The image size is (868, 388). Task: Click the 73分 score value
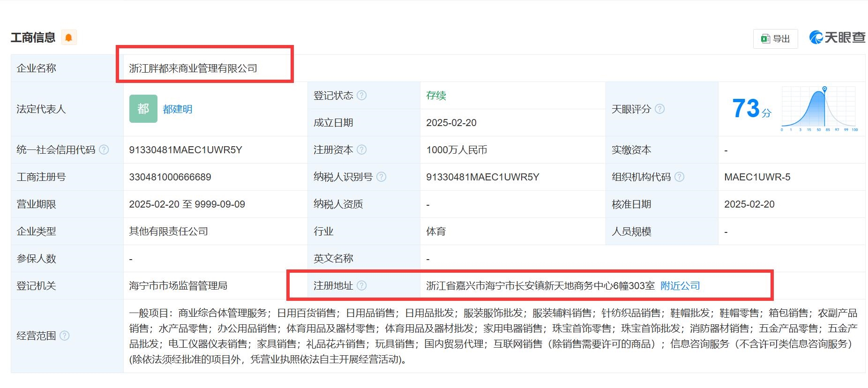click(751, 109)
